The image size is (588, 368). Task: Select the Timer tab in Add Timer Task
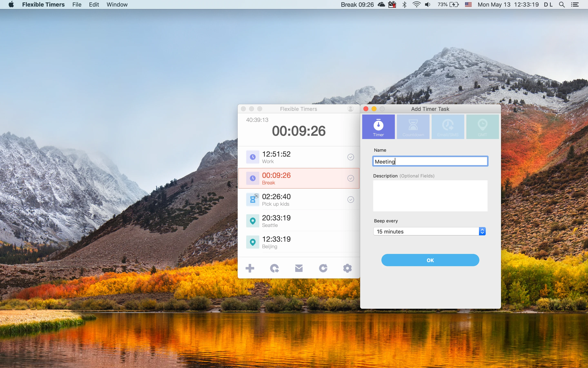point(378,127)
